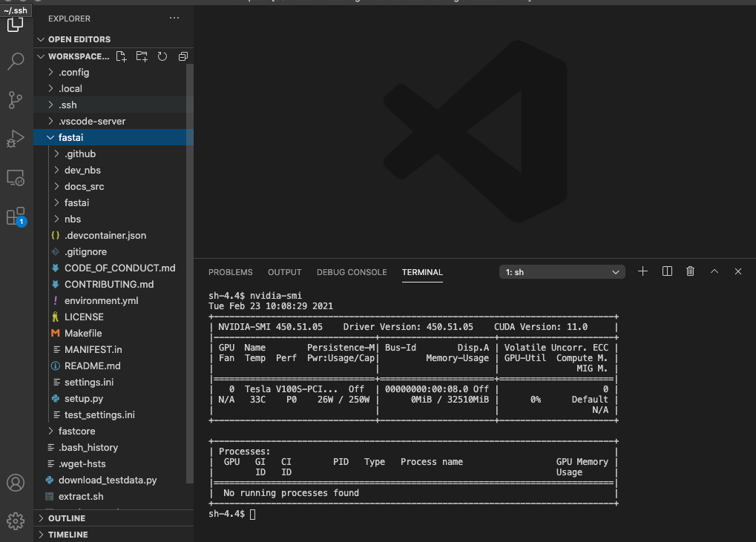Open the Makefile file
The width and height of the screenshot is (756, 542).
pyautogui.click(x=114, y=334)
